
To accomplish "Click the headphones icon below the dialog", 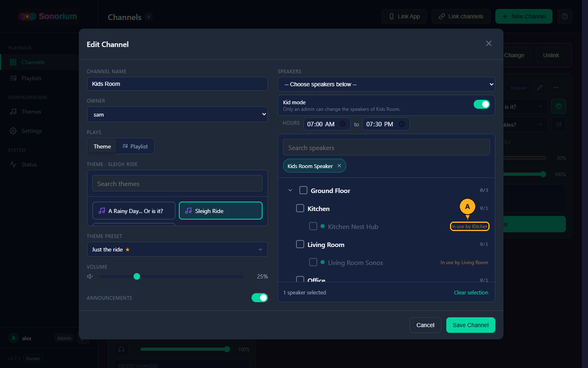I will click(121, 349).
